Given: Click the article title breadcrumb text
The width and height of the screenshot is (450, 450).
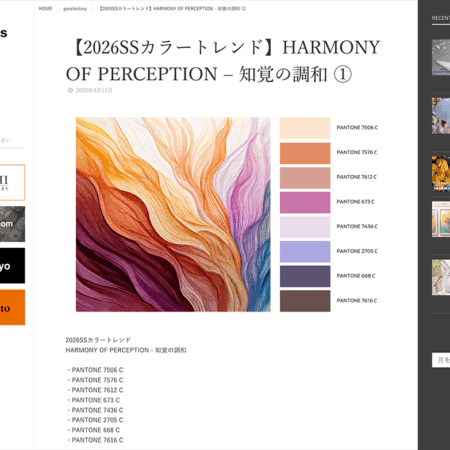Looking at the screenshot, I should (173, 9).
